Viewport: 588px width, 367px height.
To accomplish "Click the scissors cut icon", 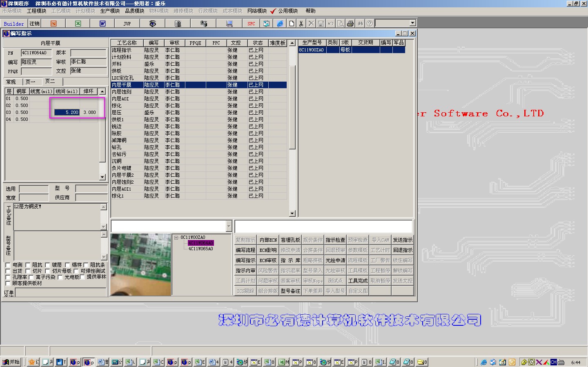I will (x=301, y=24).
